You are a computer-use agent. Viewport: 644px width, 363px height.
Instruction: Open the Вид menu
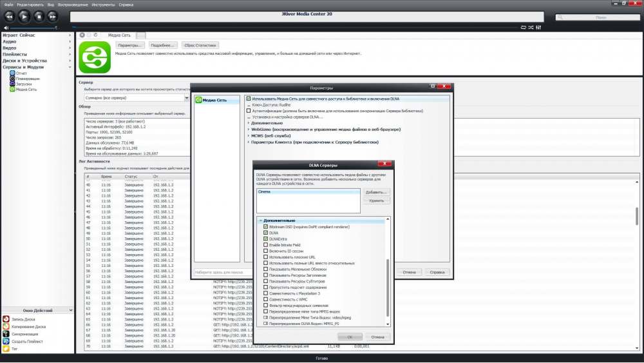[50, 5]
